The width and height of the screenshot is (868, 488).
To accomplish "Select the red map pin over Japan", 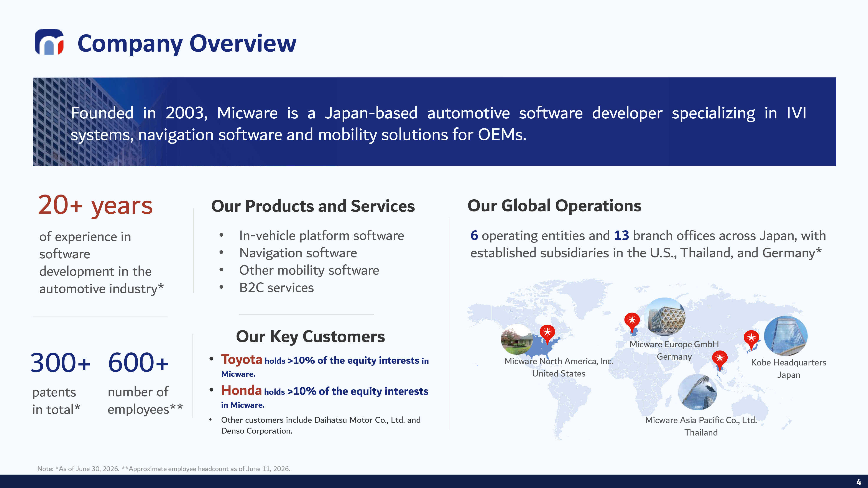I will pyautogui.click(x=751, y=340).
